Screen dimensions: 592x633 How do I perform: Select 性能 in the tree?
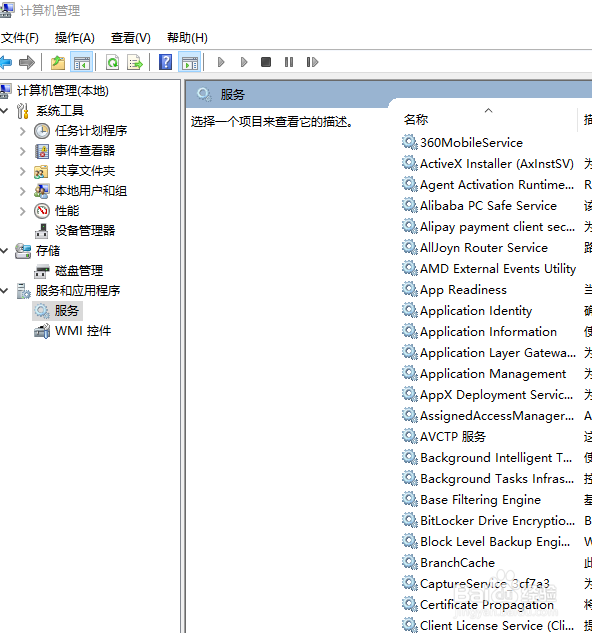[67, 211]
